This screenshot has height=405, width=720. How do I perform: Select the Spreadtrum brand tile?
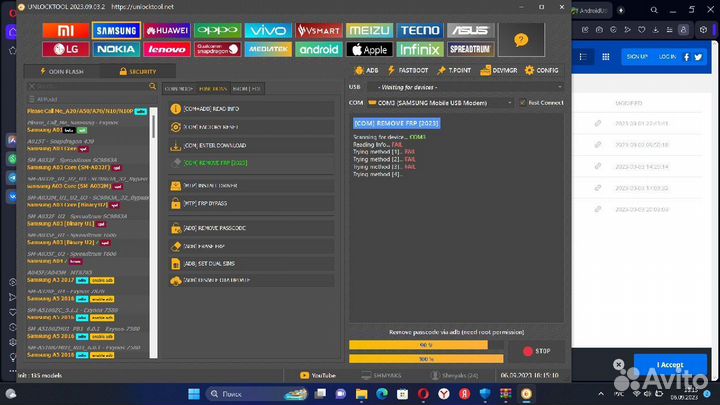pyautogui.click(x=470, y=49)
